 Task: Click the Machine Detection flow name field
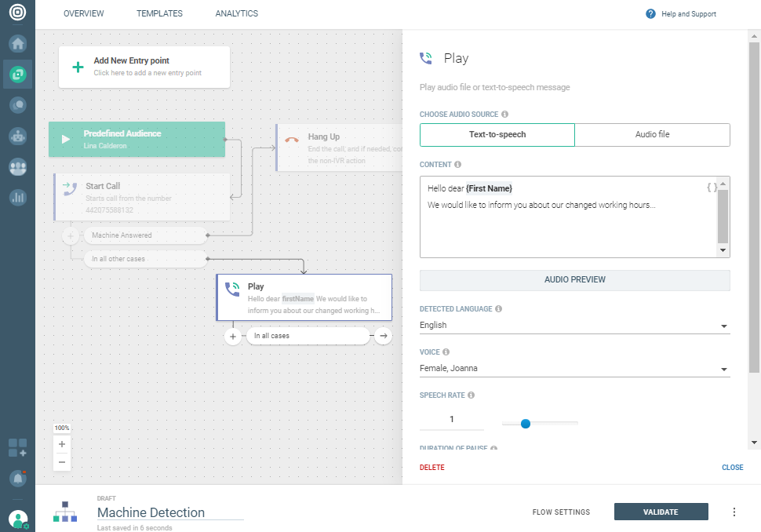coord(169,512)
